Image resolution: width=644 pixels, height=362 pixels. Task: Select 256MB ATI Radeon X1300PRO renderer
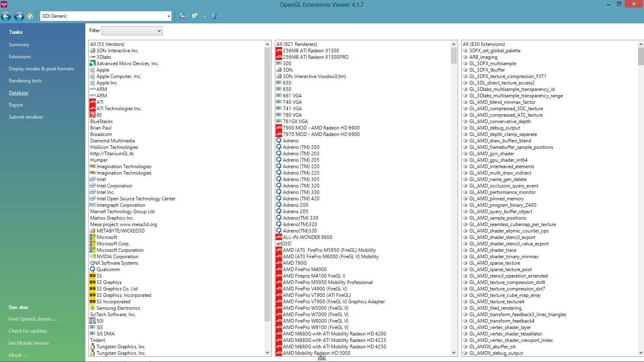coord(312,57)
